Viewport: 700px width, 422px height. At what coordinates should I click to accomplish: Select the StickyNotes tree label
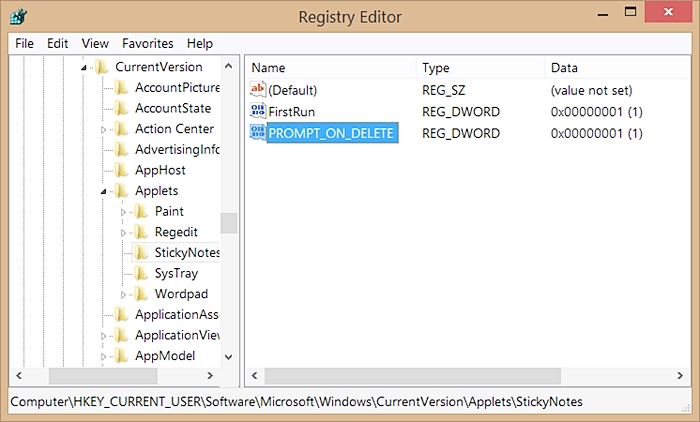pyautogui.click(x=188, y=253)
